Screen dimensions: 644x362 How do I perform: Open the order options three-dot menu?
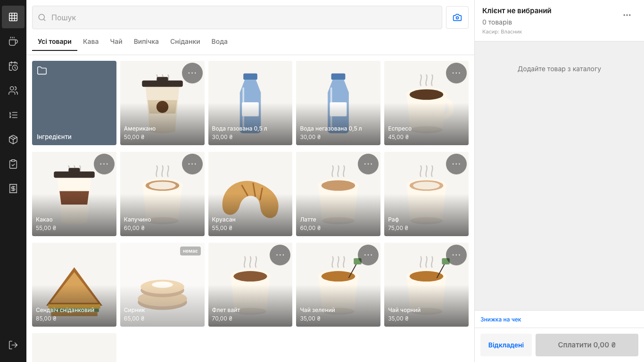627,15
